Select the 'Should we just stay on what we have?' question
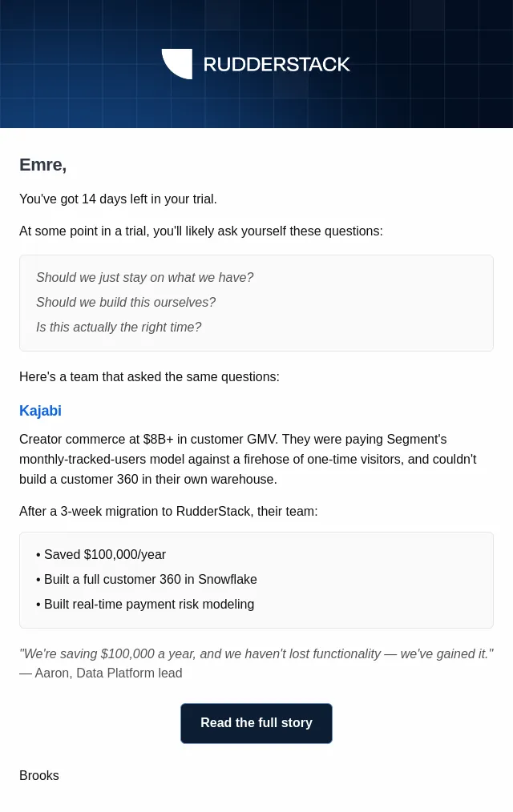The image size is (513, 812). [144, 278]
